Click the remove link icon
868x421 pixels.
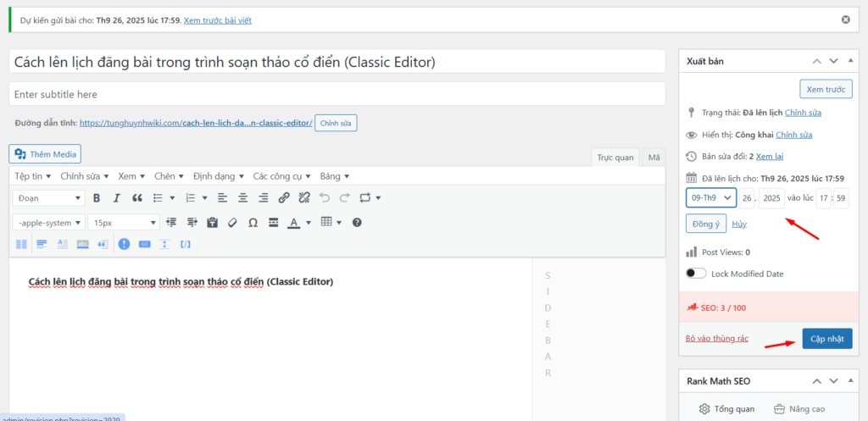(304, 198)
